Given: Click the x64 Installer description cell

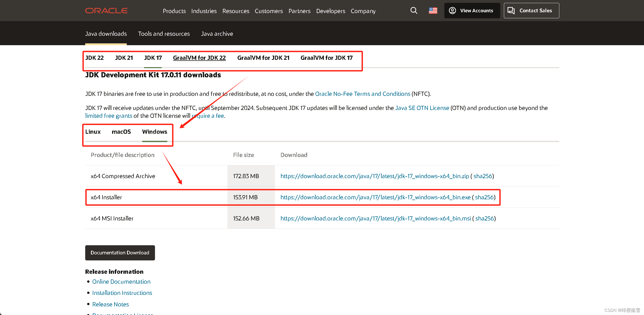Looking at the screenshot, I should (x=156, y=197).
